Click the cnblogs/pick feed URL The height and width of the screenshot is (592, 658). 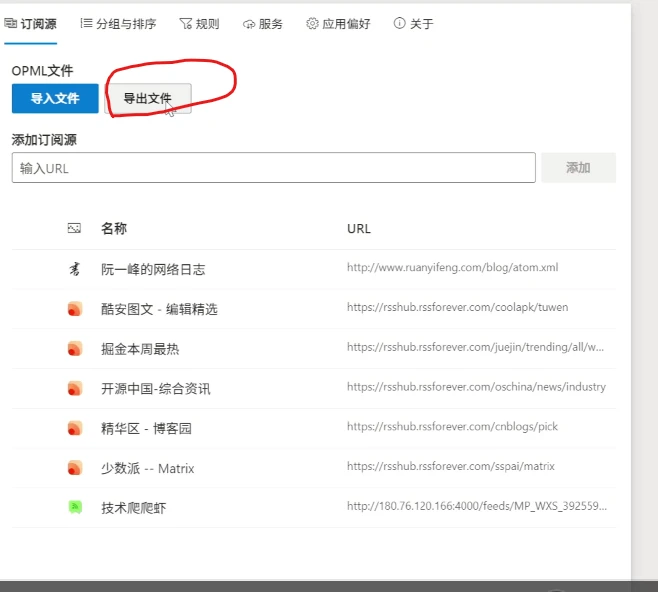tap(452, 427)
